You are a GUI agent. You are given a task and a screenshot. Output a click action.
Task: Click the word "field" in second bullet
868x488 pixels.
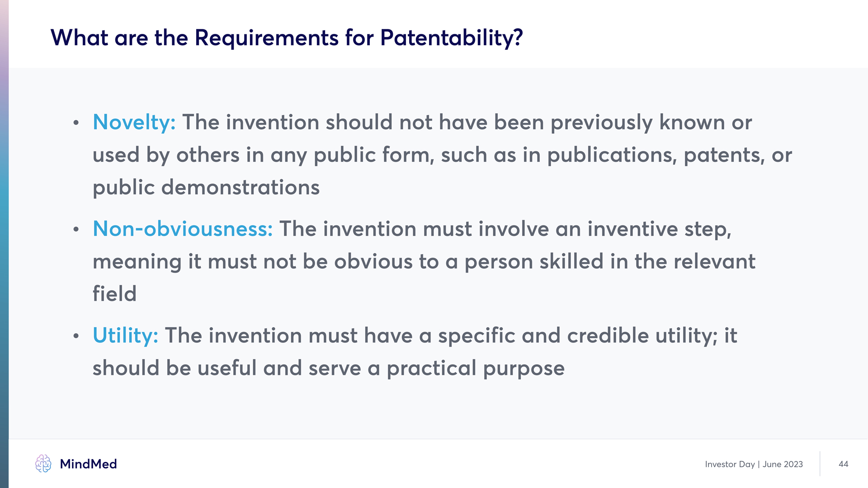point(114,294)
